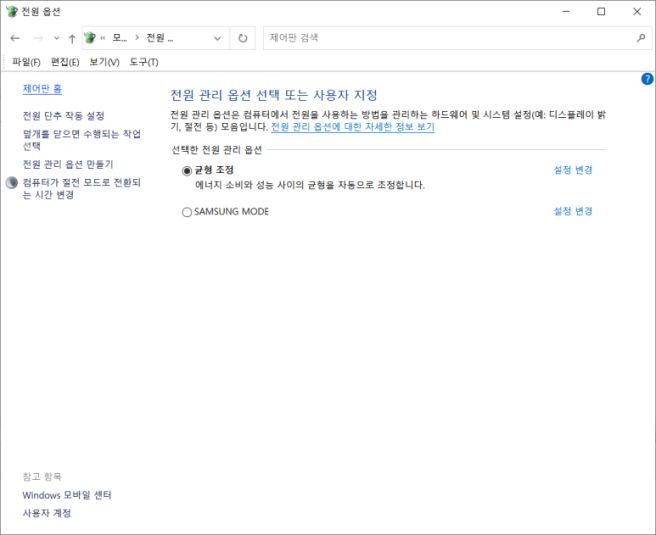Click the back navigation arrow
The width and height of the screenshot is (656, 535).
tap(15, 38)
